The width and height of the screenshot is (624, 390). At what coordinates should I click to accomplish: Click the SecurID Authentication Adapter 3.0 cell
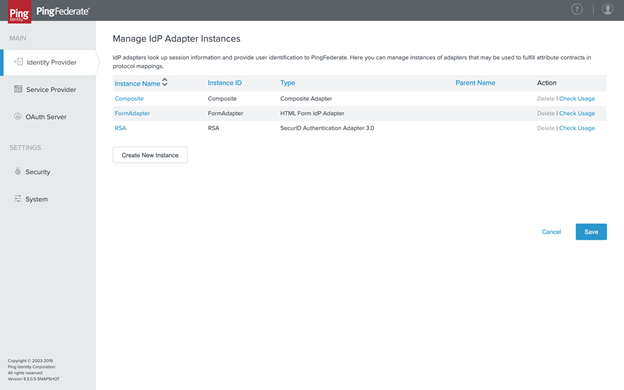(x=327, y=128)
